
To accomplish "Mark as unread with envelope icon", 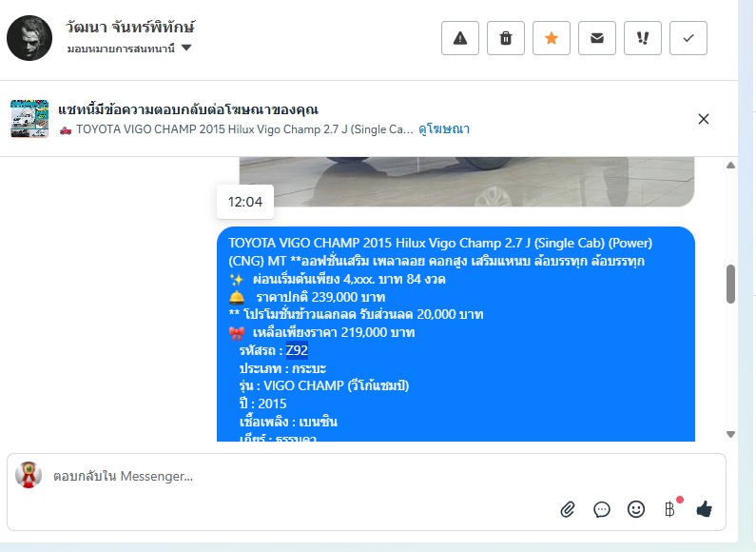I will 597,38.
